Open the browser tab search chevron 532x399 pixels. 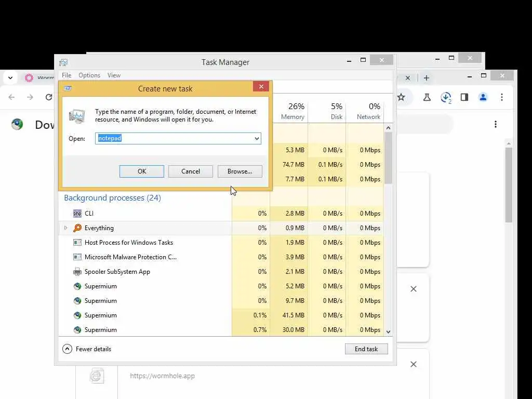[x=10, y=78]
